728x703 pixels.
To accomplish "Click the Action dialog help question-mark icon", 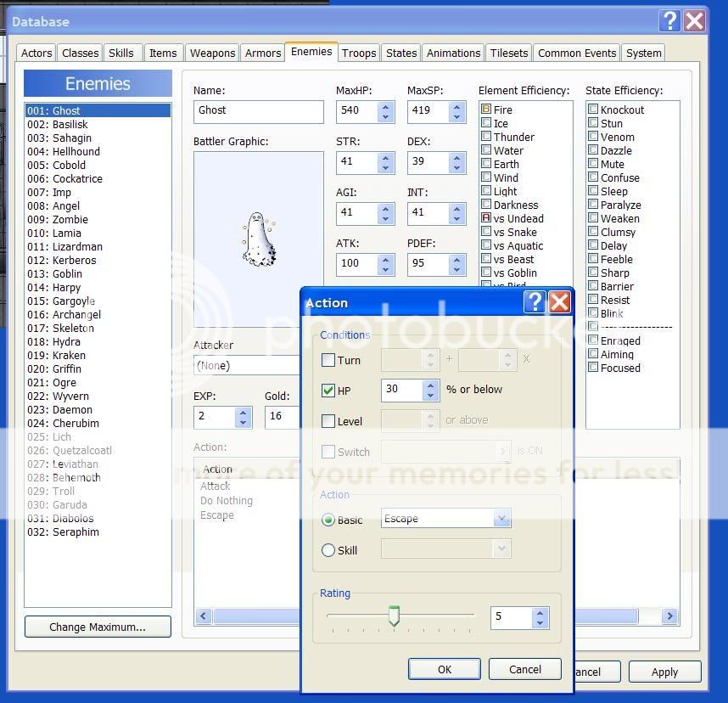I will 534,302.
